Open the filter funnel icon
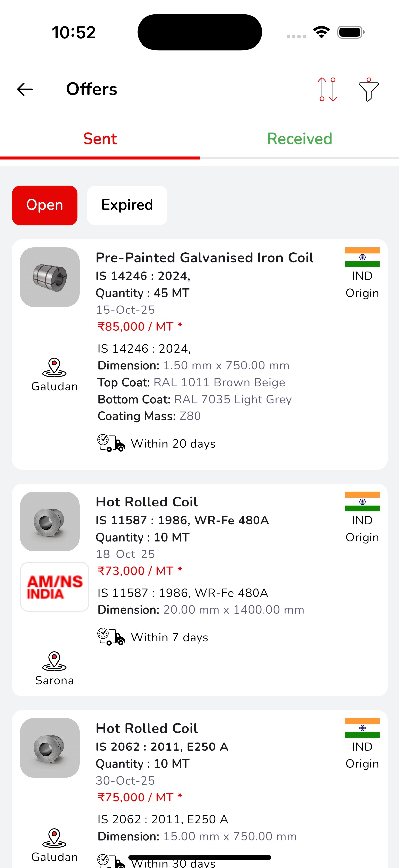This screenshot has width=399, height=868. tap(368, 89)
